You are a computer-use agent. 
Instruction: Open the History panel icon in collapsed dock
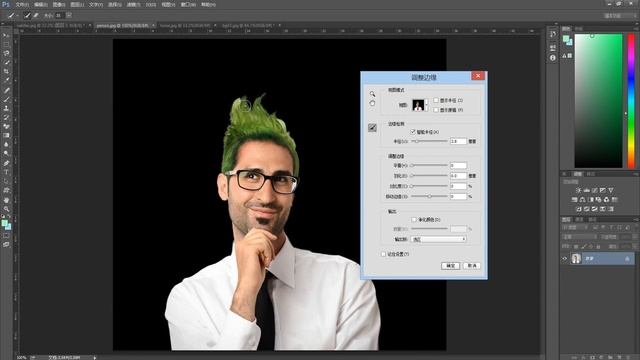[552, 35]
